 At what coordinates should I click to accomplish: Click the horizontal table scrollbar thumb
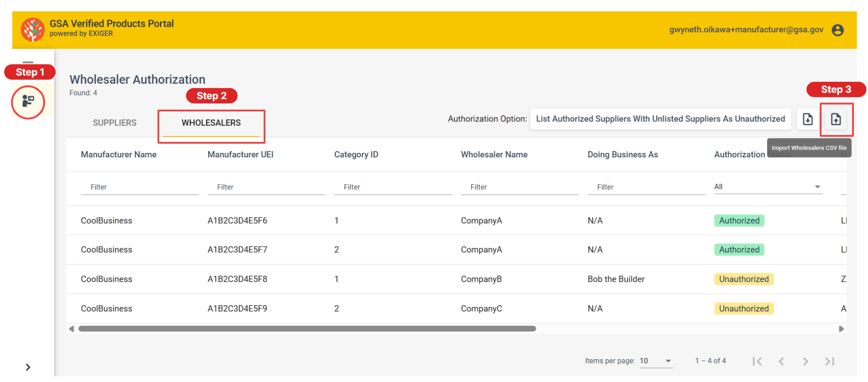pyautogui.click(x=307, y=329)
